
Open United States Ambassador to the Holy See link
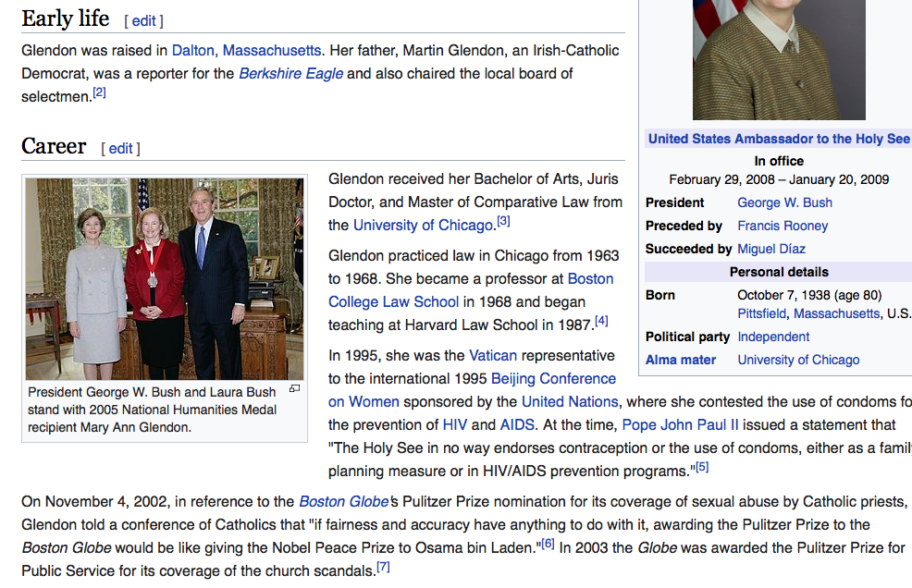coord(779,139)
